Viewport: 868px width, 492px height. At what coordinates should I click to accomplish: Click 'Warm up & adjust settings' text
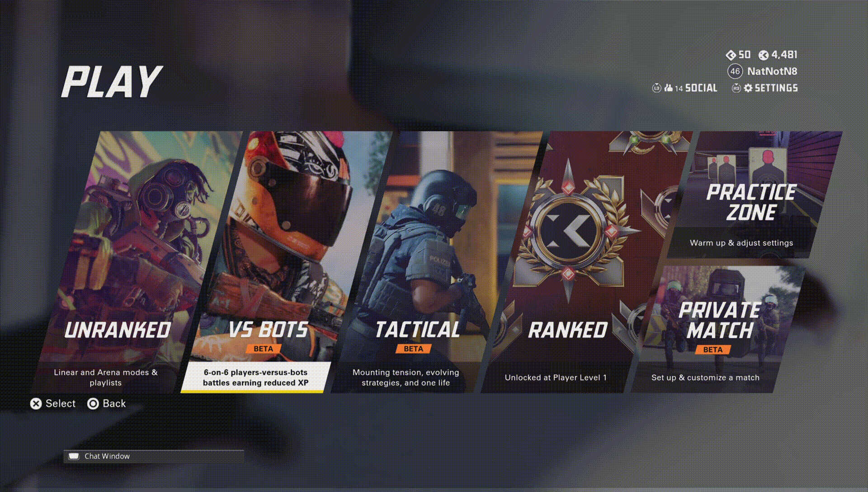pos(741,243)
